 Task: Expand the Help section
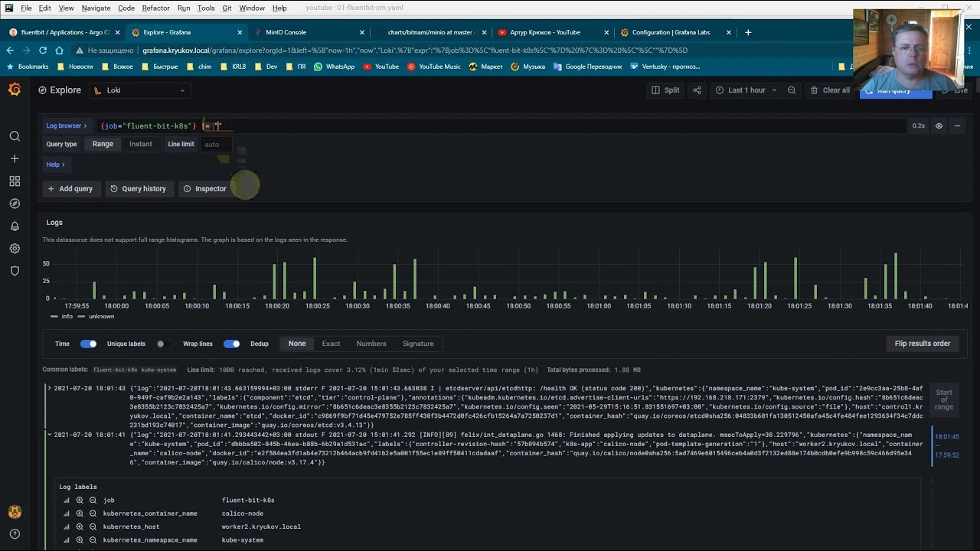[x=55, y=165]
